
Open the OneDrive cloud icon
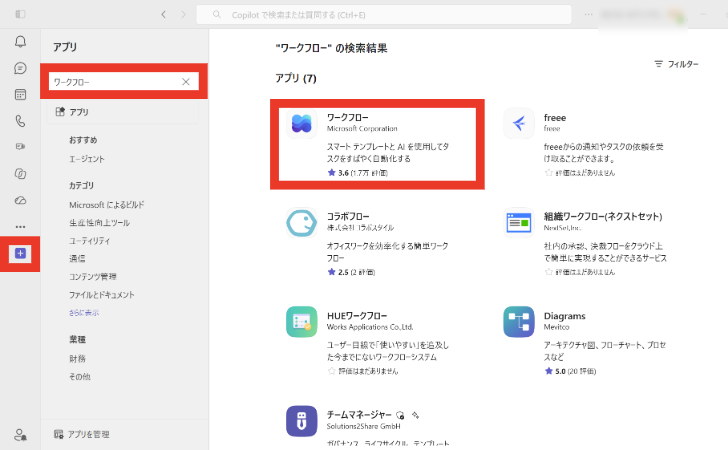[x=20, y=200]
